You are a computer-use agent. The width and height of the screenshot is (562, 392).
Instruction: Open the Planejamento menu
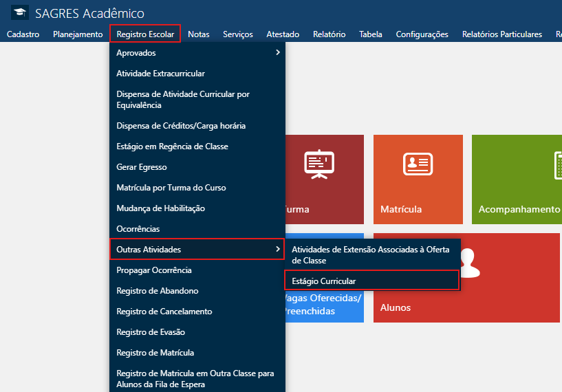coord(78,34)
